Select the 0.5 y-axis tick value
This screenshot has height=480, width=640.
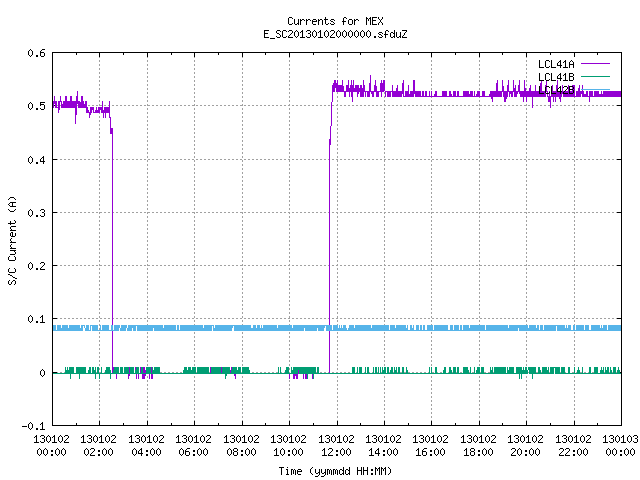[36, 106]
